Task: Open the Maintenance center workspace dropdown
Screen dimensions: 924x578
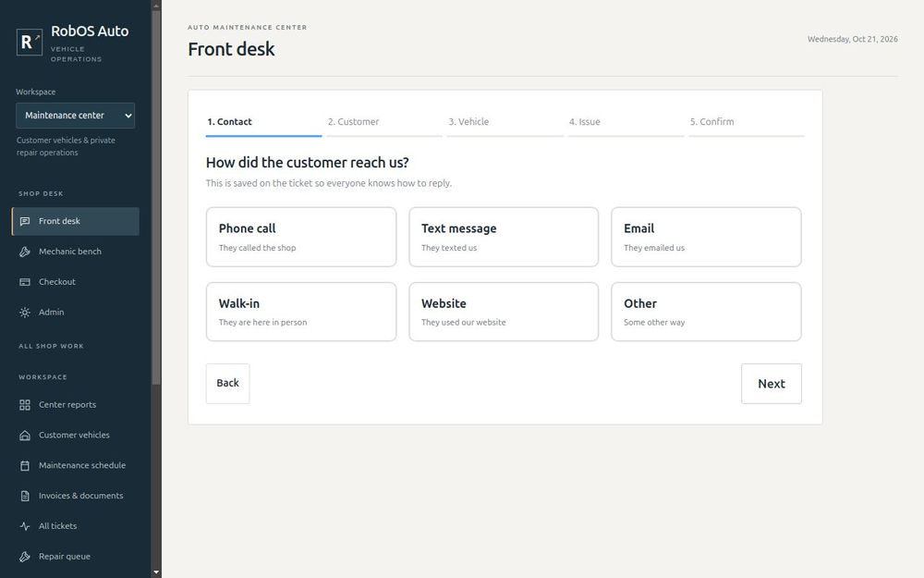Action: (x=76, y=116)
